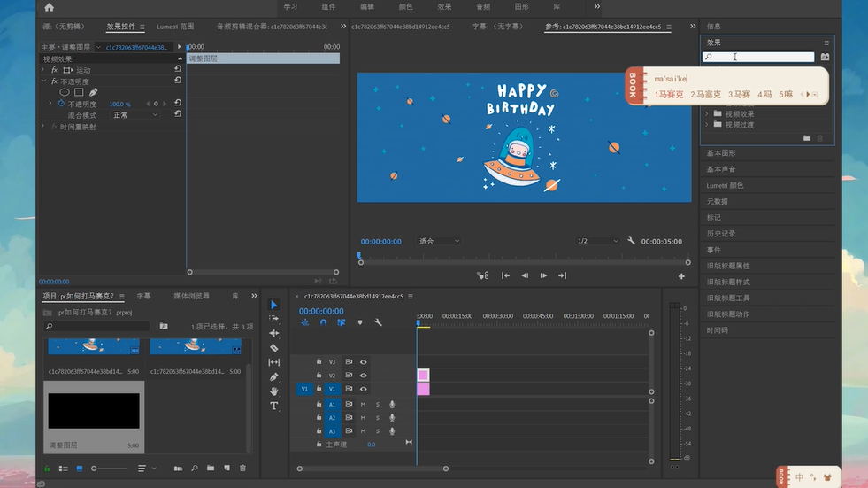Open the 编辑 workspace tab
The height and width of the screenshot is (488, 868).
[367, 7]
